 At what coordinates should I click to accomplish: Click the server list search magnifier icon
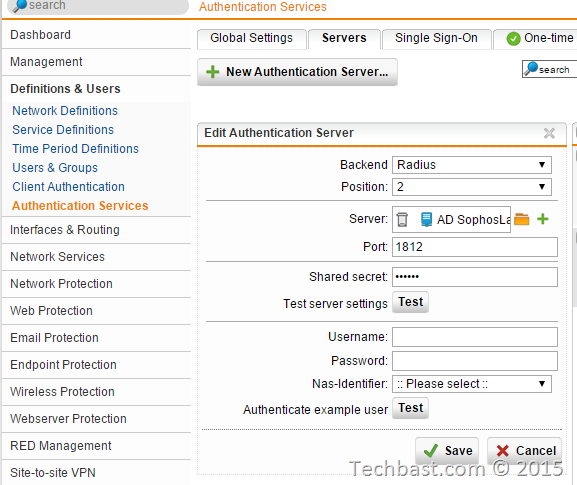tap(531, 69)
